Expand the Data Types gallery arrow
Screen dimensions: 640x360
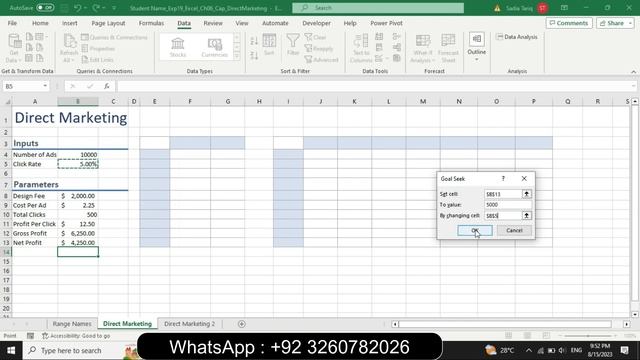coord(237,56)
